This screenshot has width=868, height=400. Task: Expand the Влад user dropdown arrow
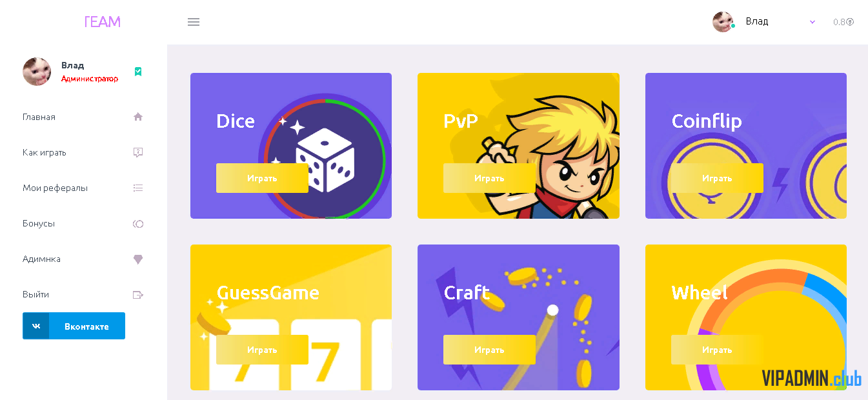[x=812, y=22]
